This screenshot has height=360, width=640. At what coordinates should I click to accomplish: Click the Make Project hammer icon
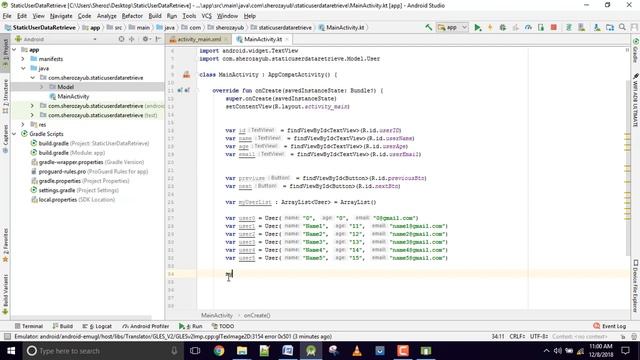pos(428,27)
